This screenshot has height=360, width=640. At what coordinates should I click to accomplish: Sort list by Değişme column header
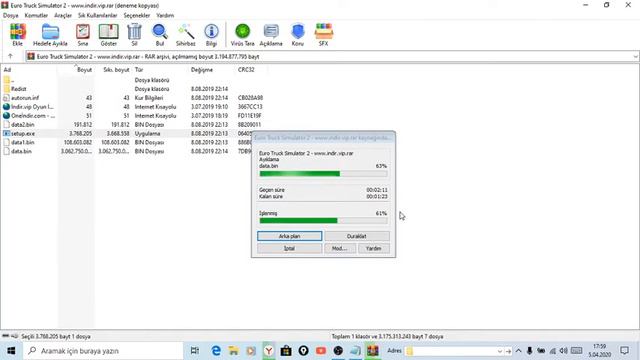point(202,70)
